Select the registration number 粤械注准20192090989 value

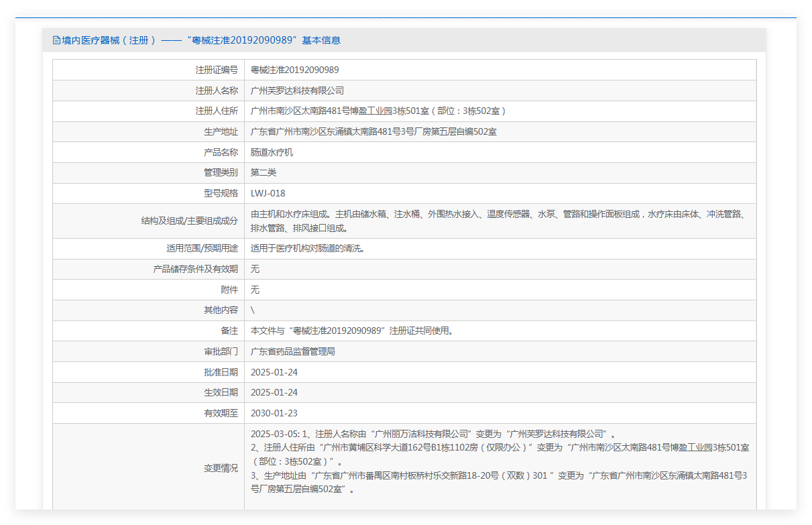pyautogui.click(x=294, y=70)
